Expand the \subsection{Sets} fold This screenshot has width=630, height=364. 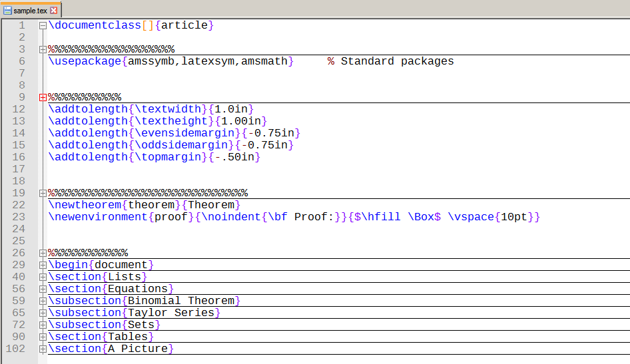[x=43, y=325]
